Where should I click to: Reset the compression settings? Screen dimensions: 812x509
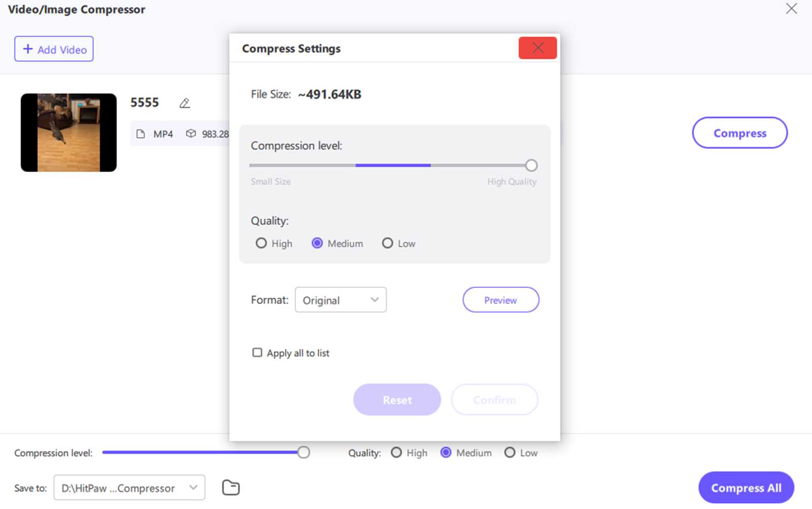pyautogui.click(x=397, y=399)
